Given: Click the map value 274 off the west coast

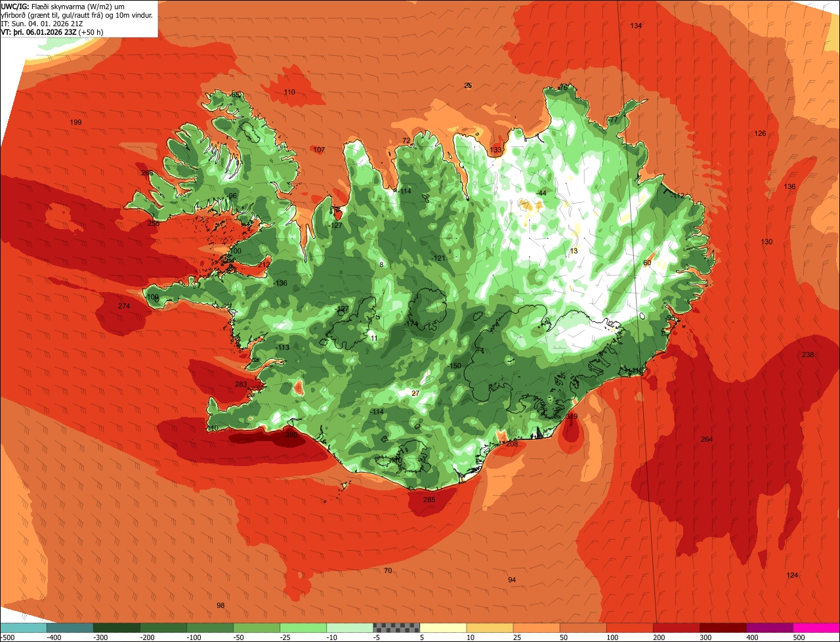Looking at the screenshot, I should pos(124,306).
